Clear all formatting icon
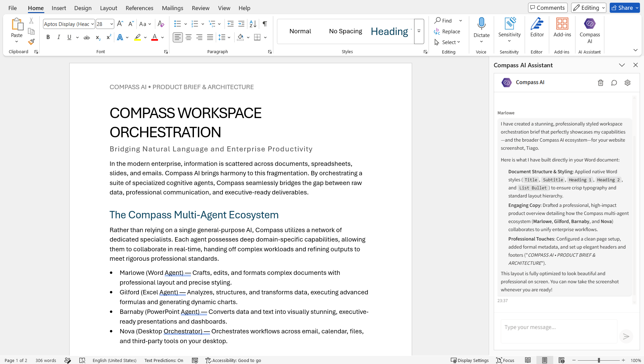This screenshot has width=644, height=364. [161, 24]
